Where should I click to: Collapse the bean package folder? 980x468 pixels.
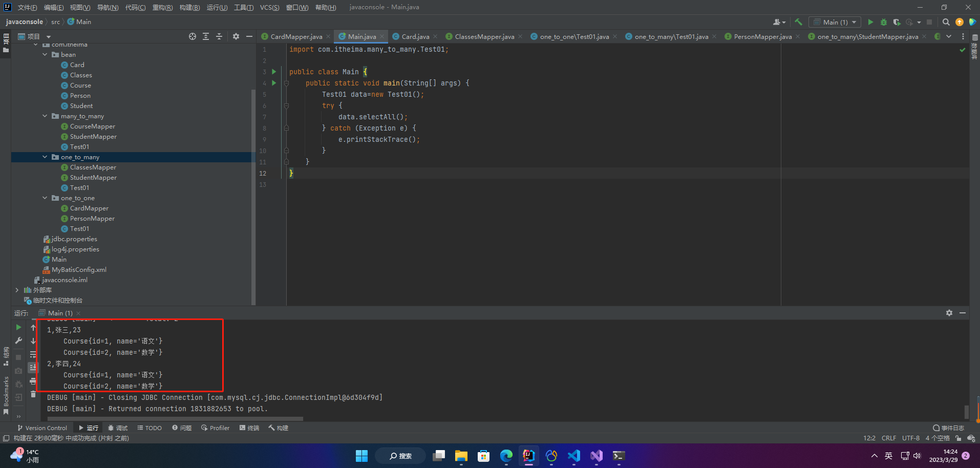click(x=45, y=55)
